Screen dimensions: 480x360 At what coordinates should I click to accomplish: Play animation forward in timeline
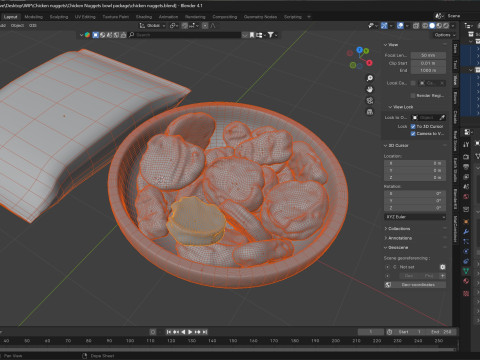pyautogui.click(x=190, y=332)
